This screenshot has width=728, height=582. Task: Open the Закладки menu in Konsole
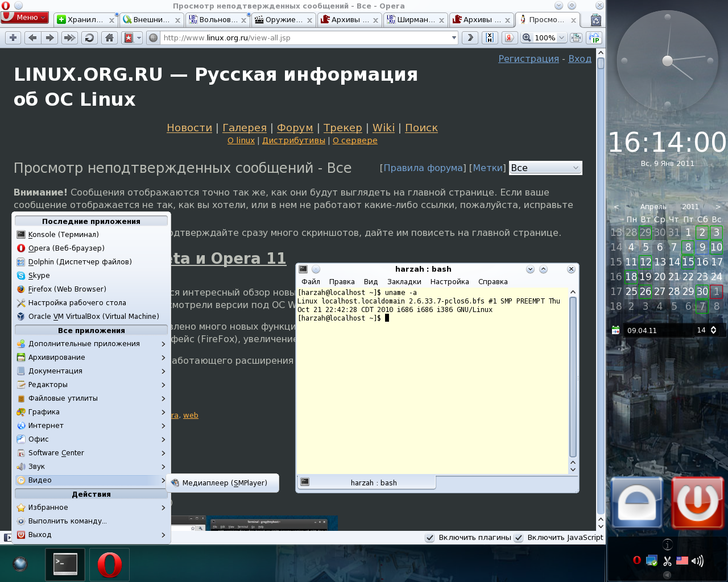(x=404, y=282)
